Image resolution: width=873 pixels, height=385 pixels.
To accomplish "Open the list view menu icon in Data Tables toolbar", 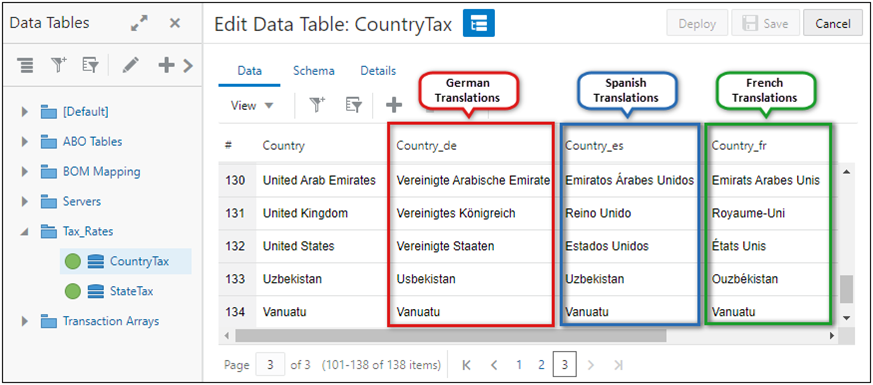I will click(x=26, y=66).
